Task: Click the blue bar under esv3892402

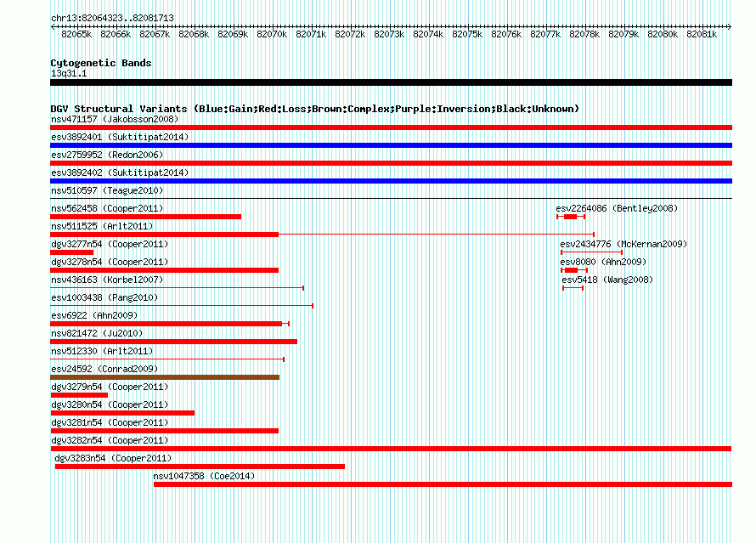Action: pos(391,181)
